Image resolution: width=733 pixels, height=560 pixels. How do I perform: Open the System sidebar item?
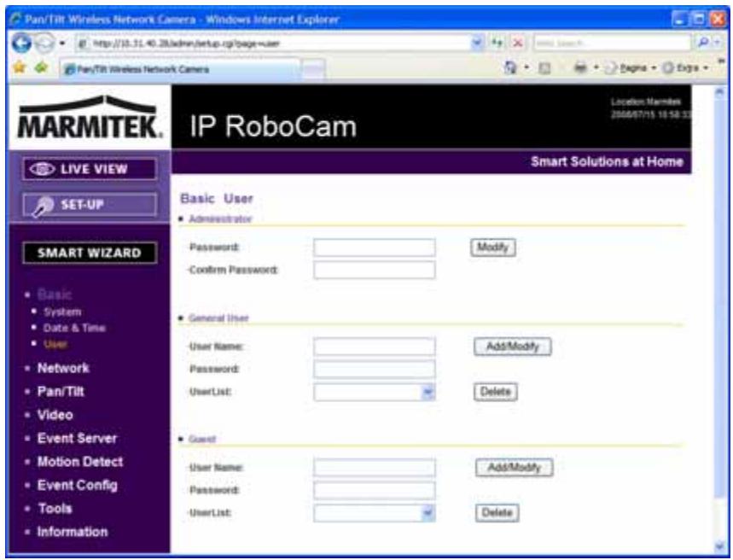[x=62, y=312]
